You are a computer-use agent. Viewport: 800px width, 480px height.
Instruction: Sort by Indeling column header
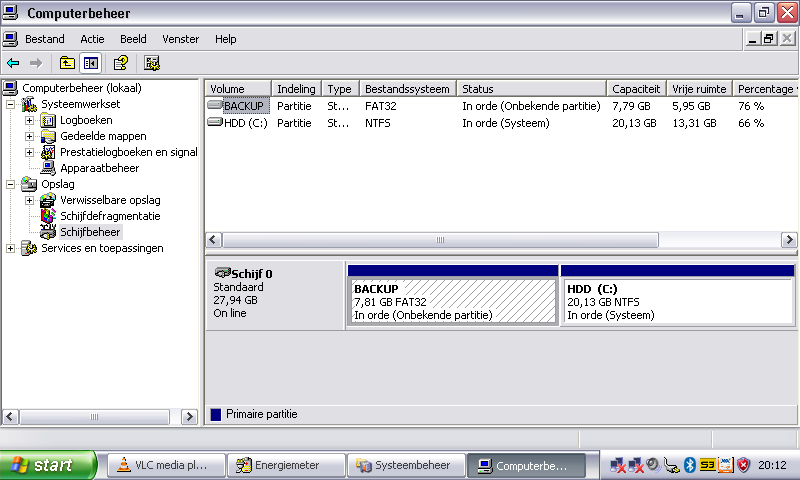pos(296,89)
